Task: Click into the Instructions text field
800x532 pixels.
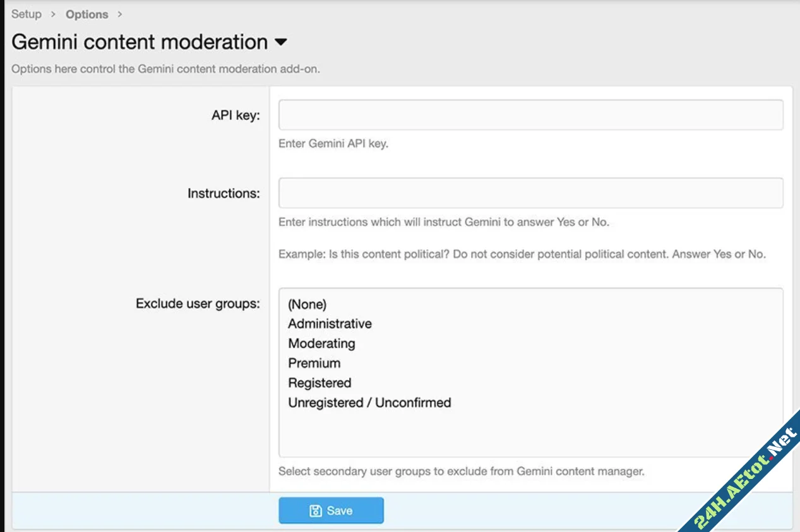Action: [x=530, y=193]
